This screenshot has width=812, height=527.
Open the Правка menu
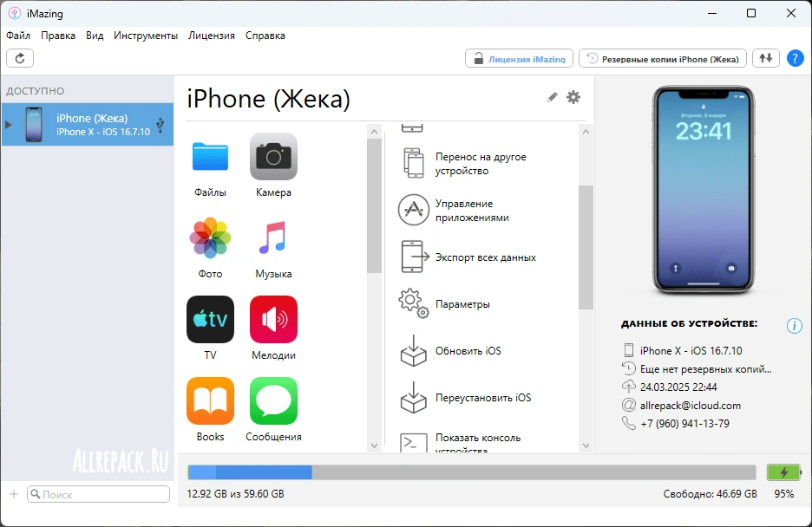[x=58, y=36]
